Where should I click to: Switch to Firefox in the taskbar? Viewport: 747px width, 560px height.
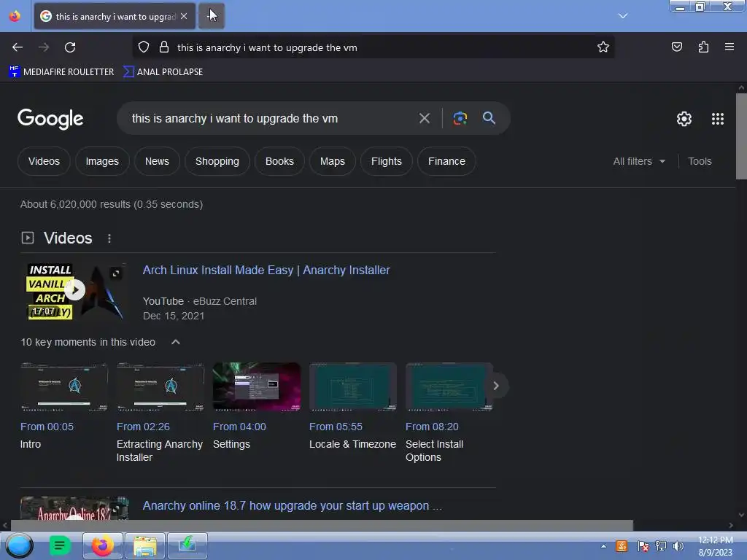102,545
